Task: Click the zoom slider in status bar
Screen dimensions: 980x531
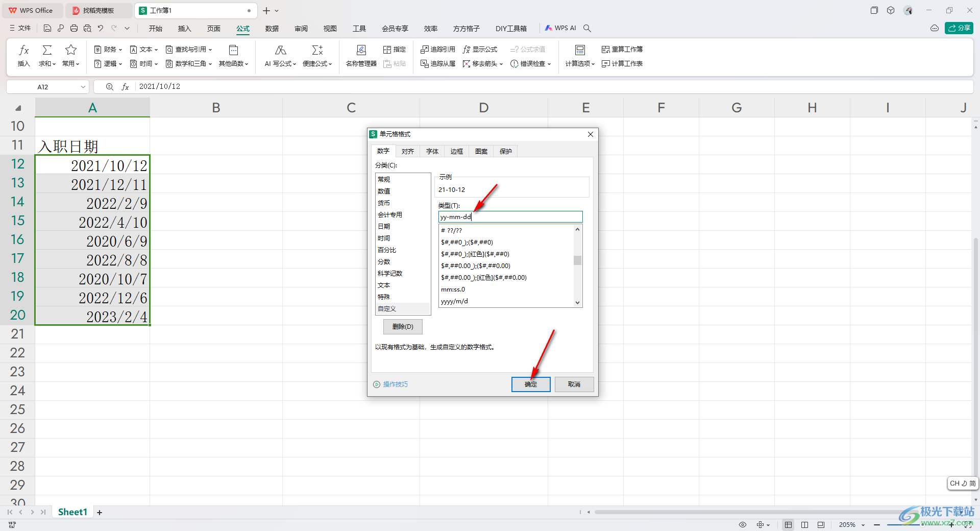Action: 909,525
